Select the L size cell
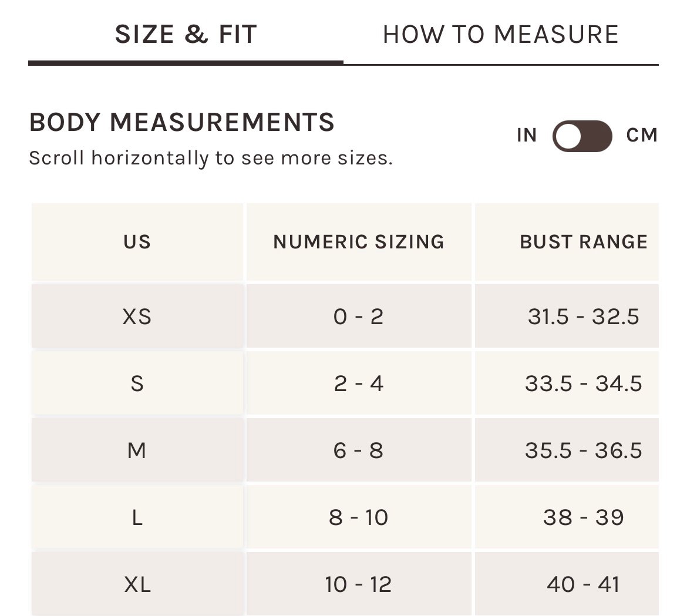 [137, 518]
